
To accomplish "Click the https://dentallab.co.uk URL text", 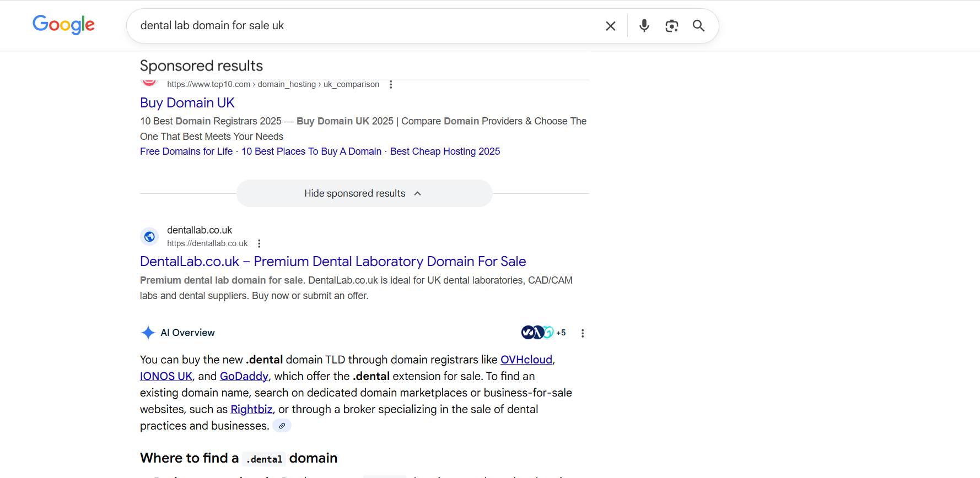I will pyautogui.click(x=207, y=243).
